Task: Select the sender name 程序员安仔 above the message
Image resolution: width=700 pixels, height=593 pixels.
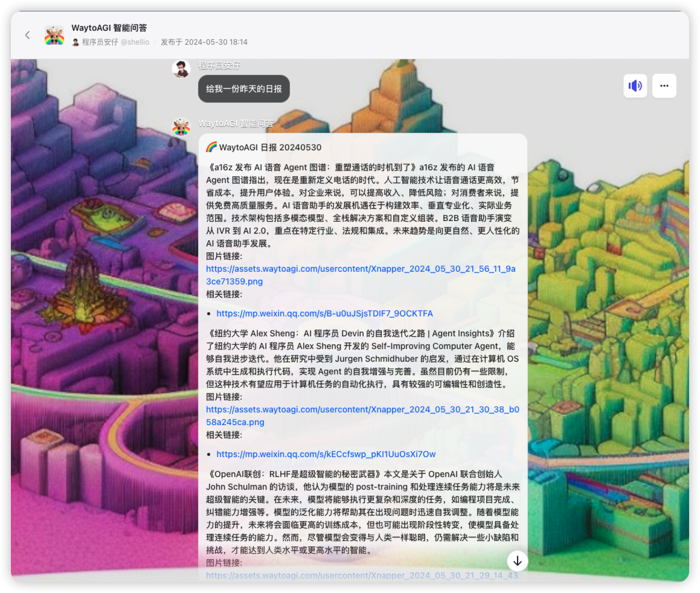Action: click(219, 66)
